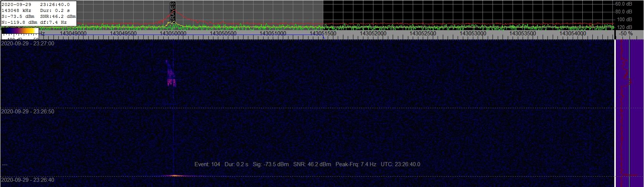644x187 pixels.
Task: Click the Dur: 0.2 s text on the waterfall
Action: coord(236,164)
